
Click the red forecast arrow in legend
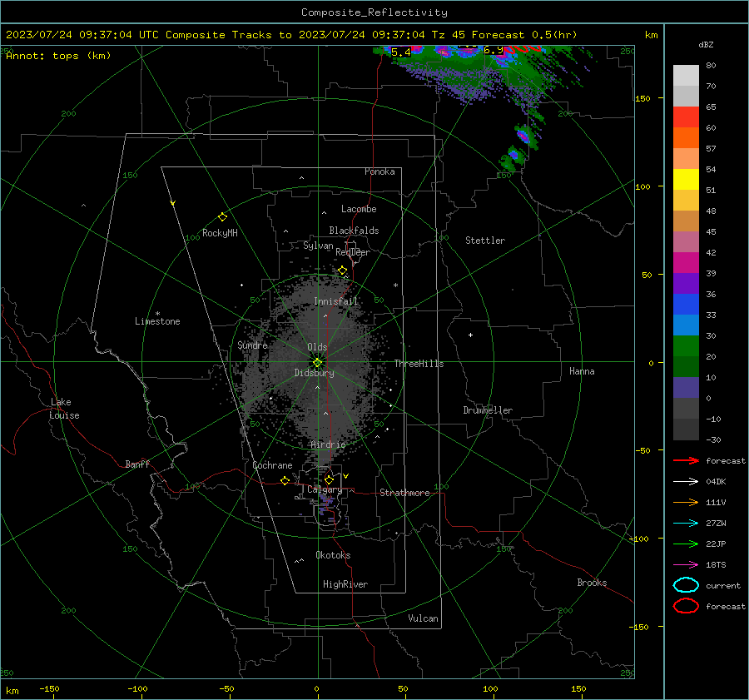(x=686, y=460)
